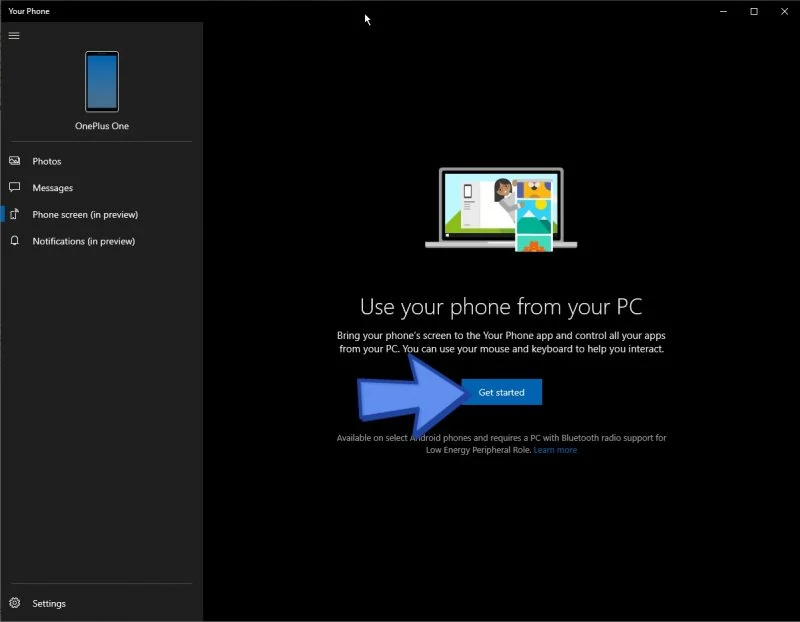Select Phone screen (in preview) text

(x=85, y=214)
